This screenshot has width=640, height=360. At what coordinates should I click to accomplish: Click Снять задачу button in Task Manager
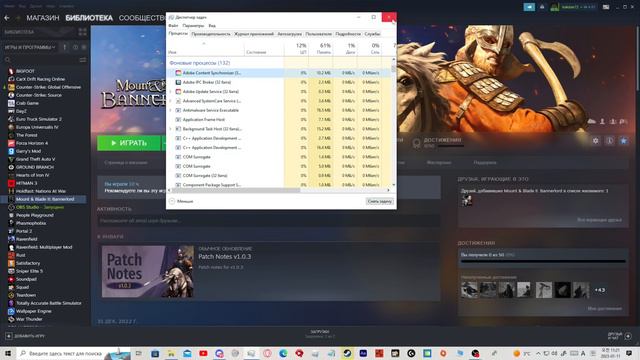[380, 201]
